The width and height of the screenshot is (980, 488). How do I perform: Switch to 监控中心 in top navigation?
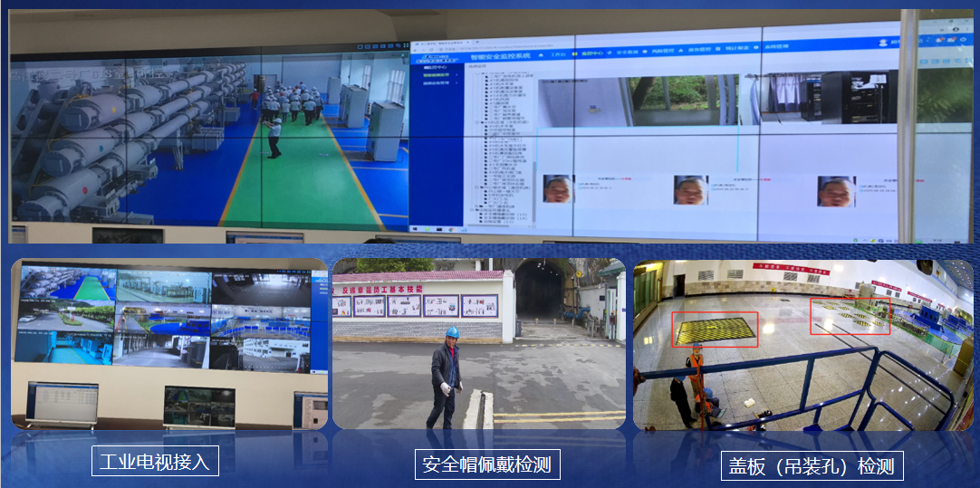(x=591, y=53)
